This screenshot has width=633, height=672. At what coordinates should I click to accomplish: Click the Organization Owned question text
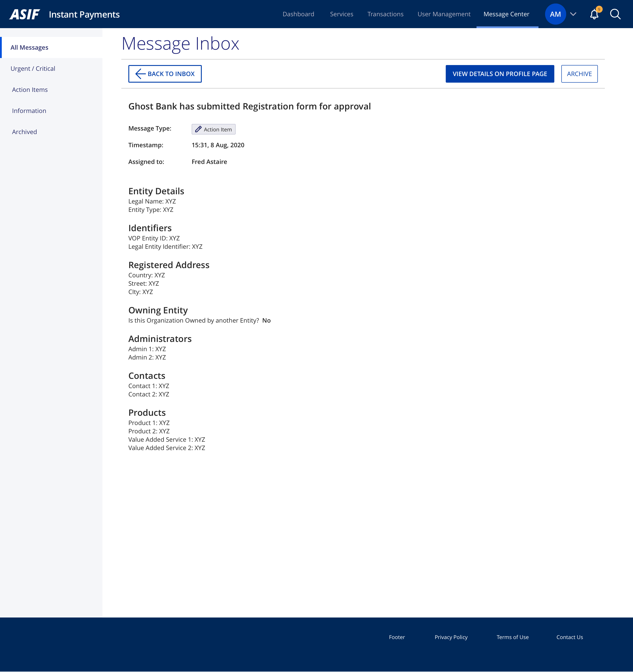(193, 320)
